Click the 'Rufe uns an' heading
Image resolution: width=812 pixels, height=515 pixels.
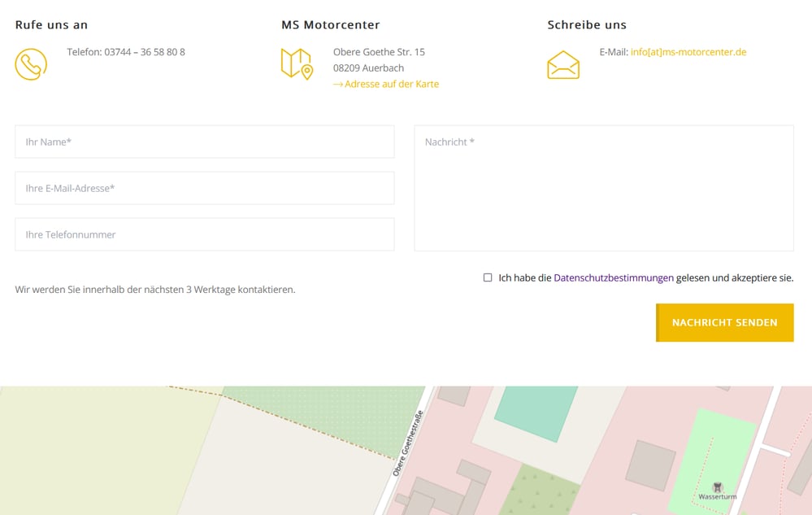(51, 25)
